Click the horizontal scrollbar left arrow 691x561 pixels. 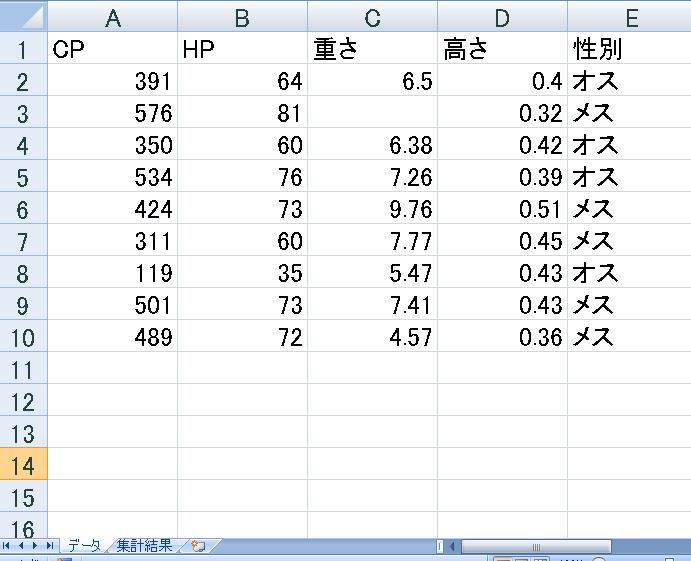[x=452, y=546]
